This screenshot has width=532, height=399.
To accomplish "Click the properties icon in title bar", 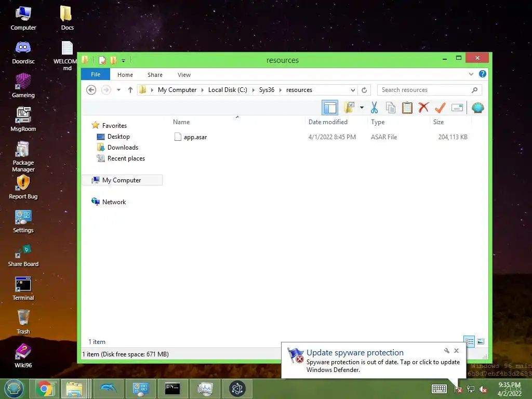I will 102,60.
